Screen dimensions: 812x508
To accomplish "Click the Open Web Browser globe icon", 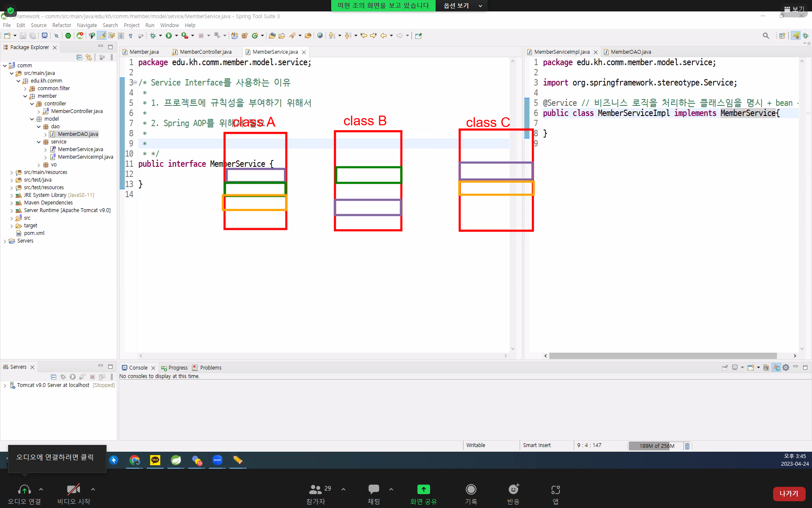I will tap(320, 36).
